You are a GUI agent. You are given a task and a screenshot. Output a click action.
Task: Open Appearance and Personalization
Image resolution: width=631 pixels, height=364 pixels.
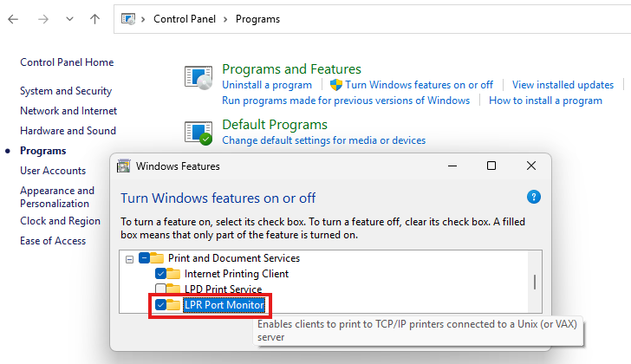point(57,197)
